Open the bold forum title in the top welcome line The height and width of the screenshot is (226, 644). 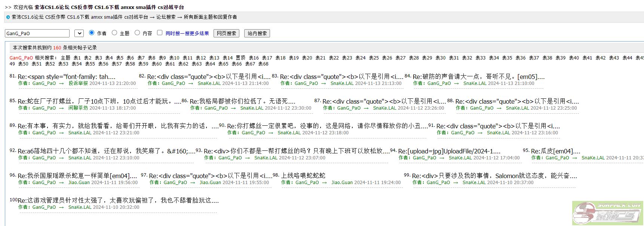pos(109,7)
